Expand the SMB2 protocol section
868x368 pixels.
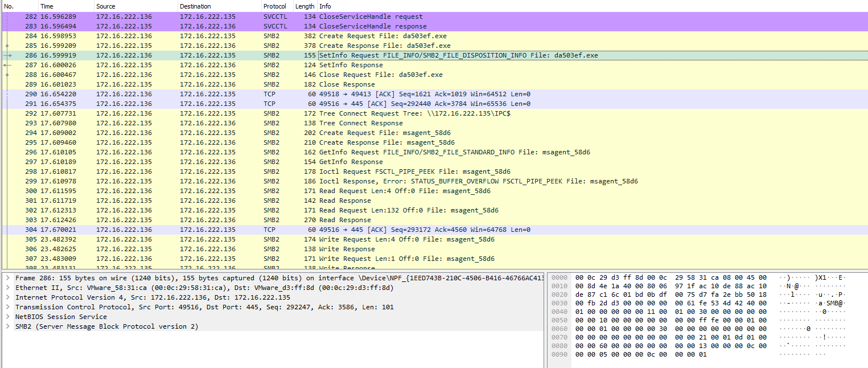[x=7, y=326]
